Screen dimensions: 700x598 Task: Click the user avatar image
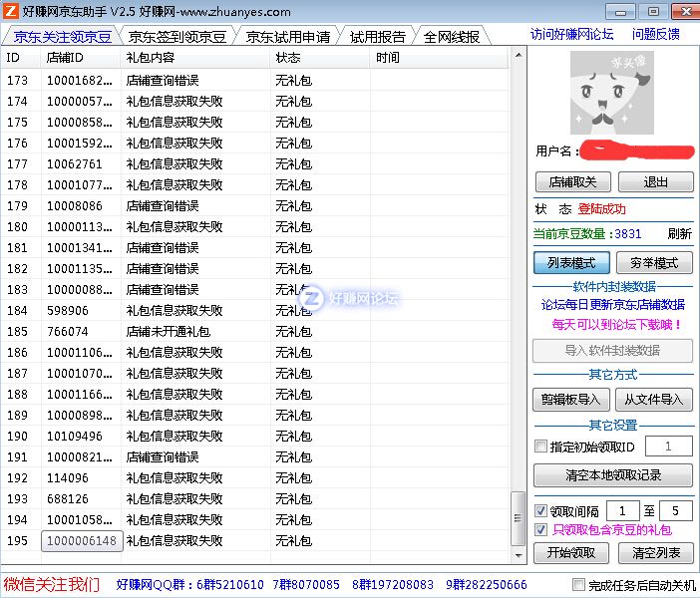pos(612,93)
